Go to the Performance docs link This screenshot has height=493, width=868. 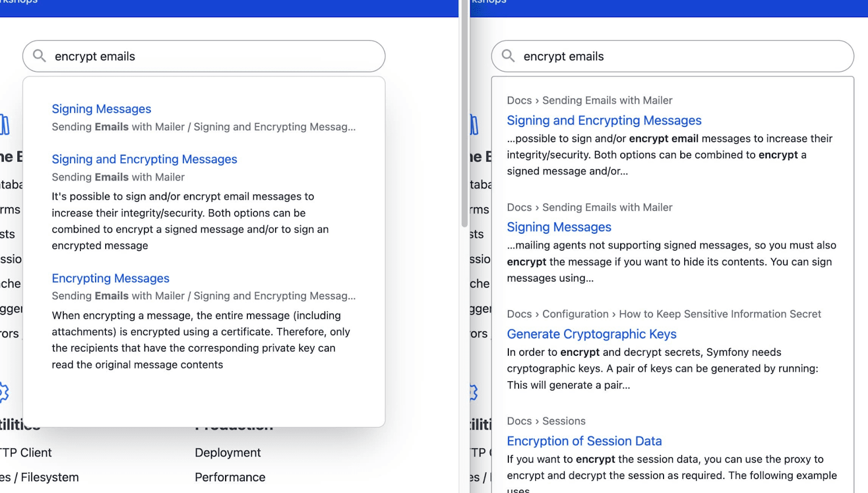coord(230,477)
